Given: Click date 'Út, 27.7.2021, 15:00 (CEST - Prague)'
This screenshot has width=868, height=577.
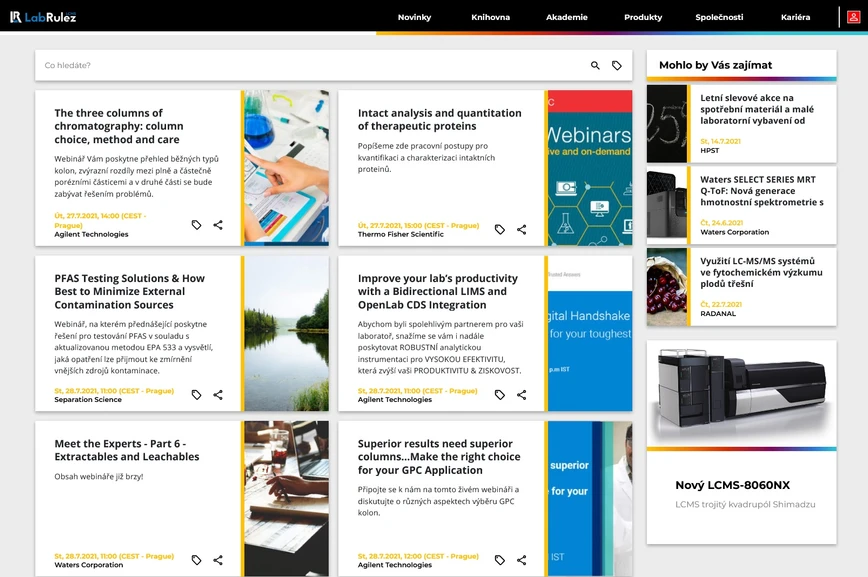Looking at the screenshot, I should coord(418,225).
